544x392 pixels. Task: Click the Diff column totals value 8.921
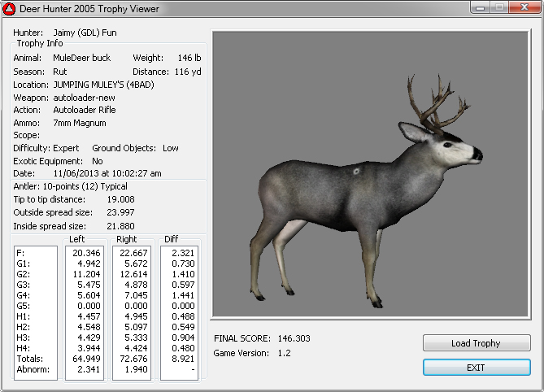[x=182, y=358]
